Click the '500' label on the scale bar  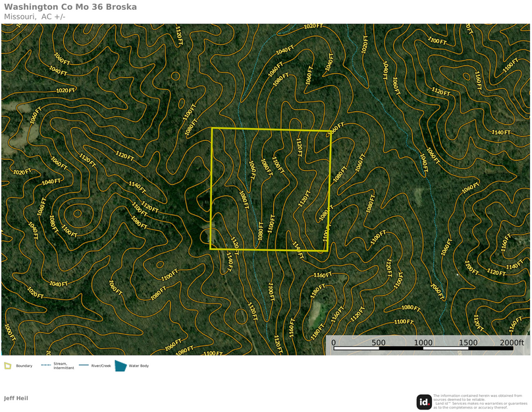(x=379, y=343)
